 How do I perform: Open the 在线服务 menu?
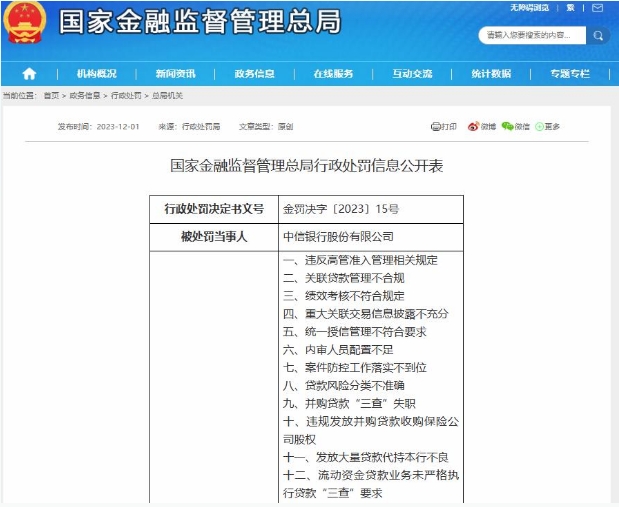333,74
